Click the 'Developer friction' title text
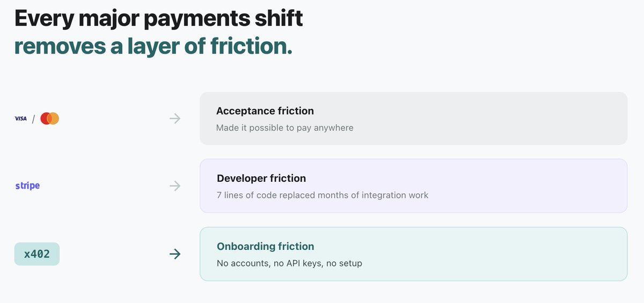This screenshot has height=303, width=644. point(261,179)
